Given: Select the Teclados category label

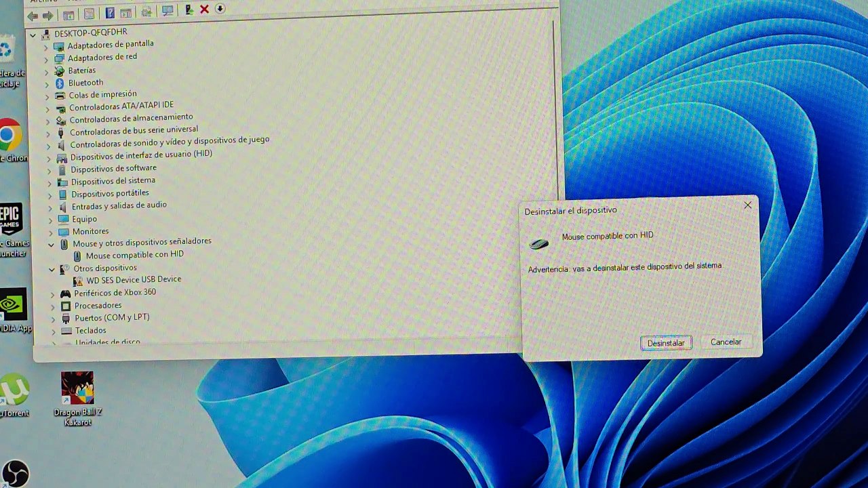Looking at the screenshot, I should point(91,331).
